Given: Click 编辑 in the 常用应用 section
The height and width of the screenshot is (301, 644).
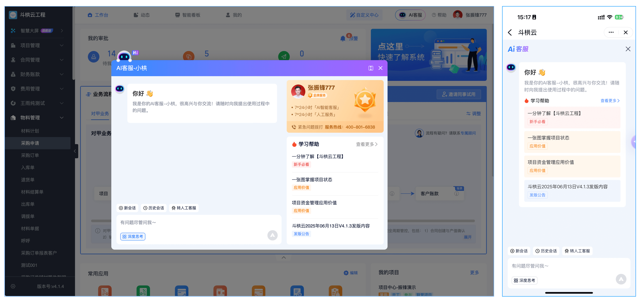Looking at the screenshot, I should [x=351, y=273].
